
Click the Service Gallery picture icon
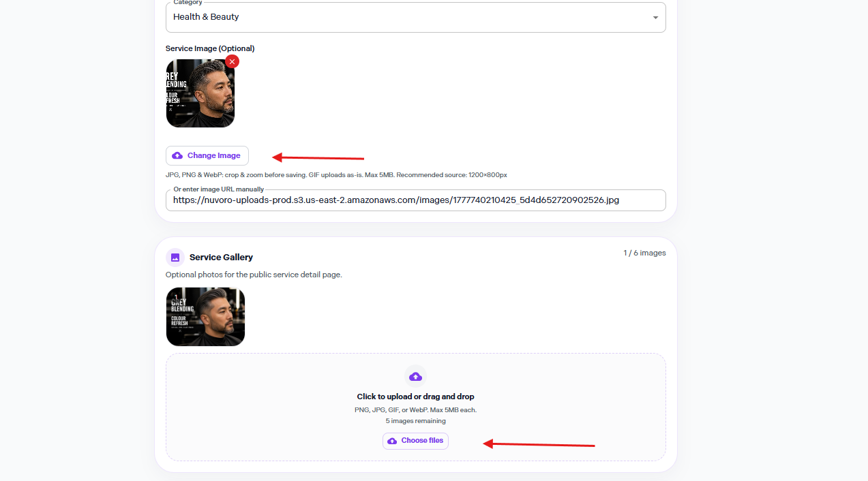[175, 258]
